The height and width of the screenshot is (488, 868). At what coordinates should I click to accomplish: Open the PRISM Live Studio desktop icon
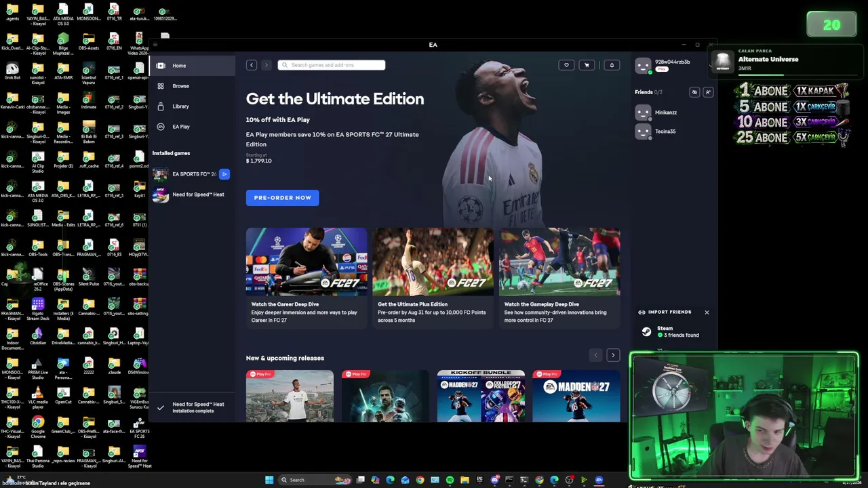(38, 367)
